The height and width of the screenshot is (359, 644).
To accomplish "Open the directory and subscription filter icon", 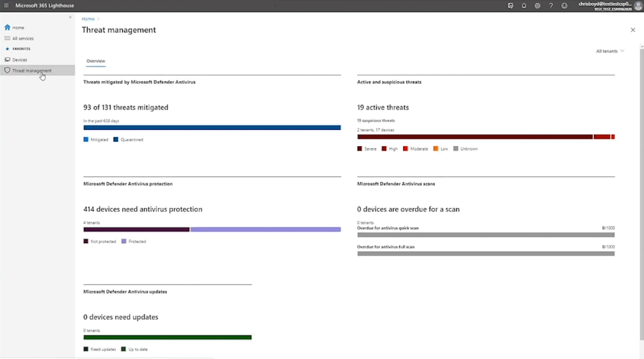I will click(510, 6).
